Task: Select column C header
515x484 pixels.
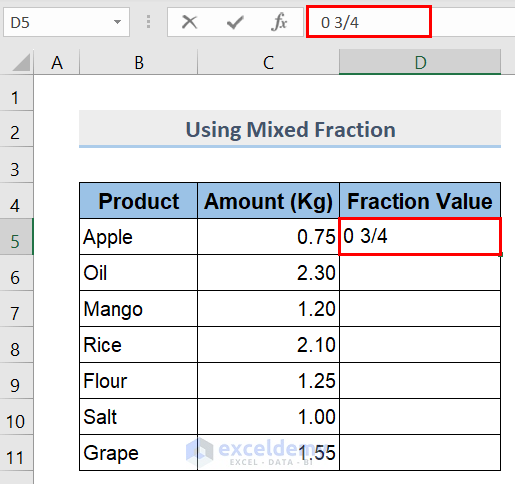Action: 268,62
